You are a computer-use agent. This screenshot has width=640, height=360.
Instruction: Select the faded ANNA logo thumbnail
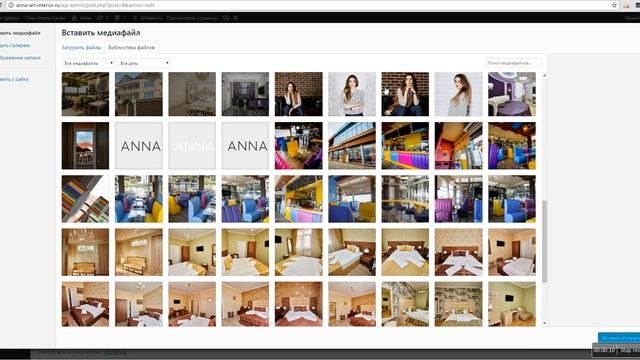click(192, 146)
